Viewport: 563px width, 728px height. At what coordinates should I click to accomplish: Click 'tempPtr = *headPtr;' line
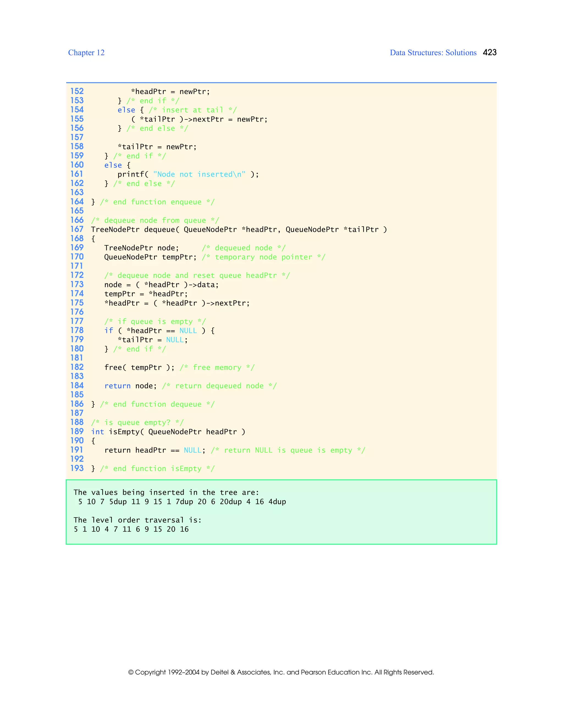pos(146,294)
